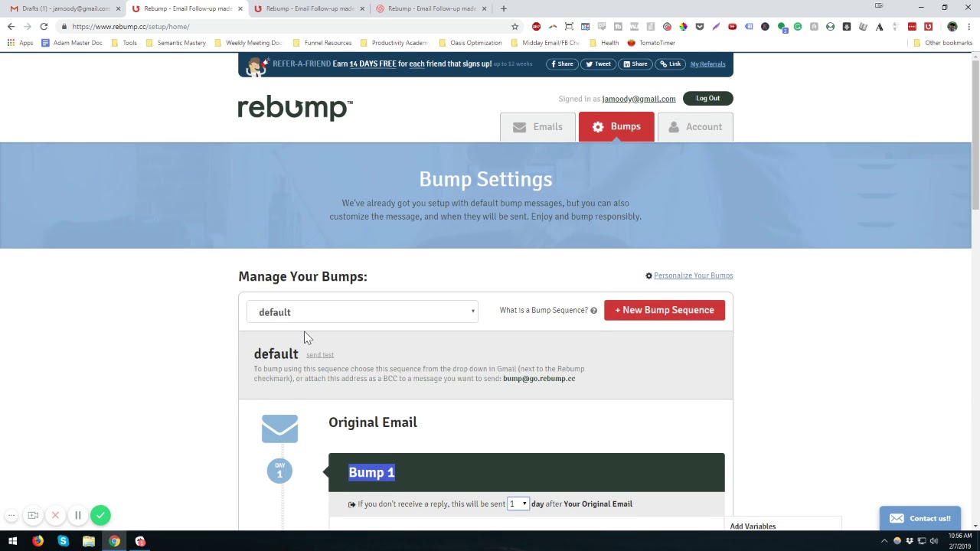Screen dimensions: 980x551
Task: Click the send test link
Action: tap(320, 355)
